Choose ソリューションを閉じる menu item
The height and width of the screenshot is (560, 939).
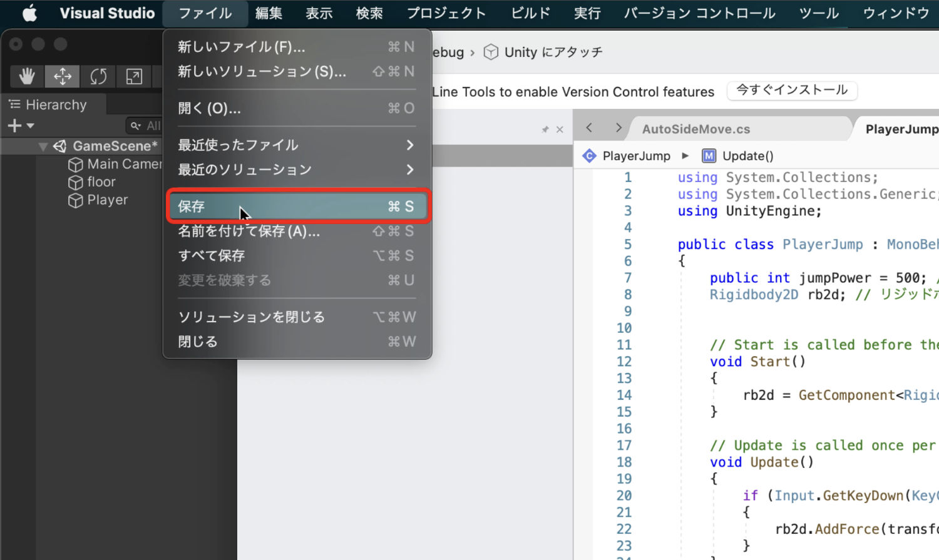[x=297, y=317]
